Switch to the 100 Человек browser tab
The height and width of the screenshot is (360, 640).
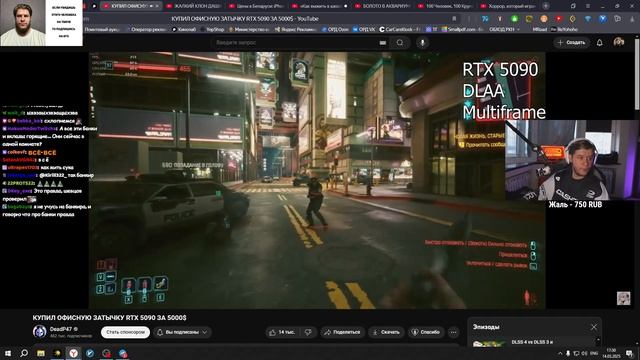446,6
